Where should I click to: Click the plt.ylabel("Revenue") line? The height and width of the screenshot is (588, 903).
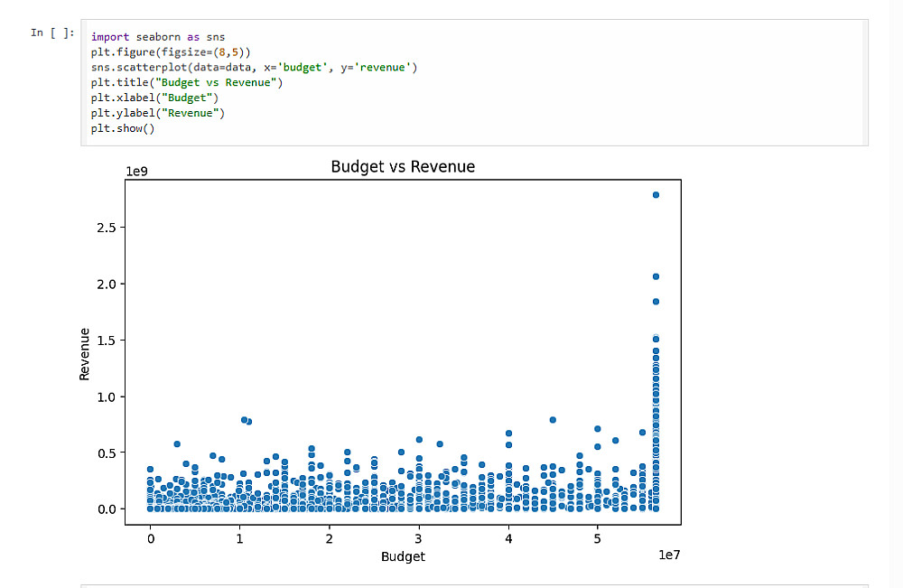(158, 113)
